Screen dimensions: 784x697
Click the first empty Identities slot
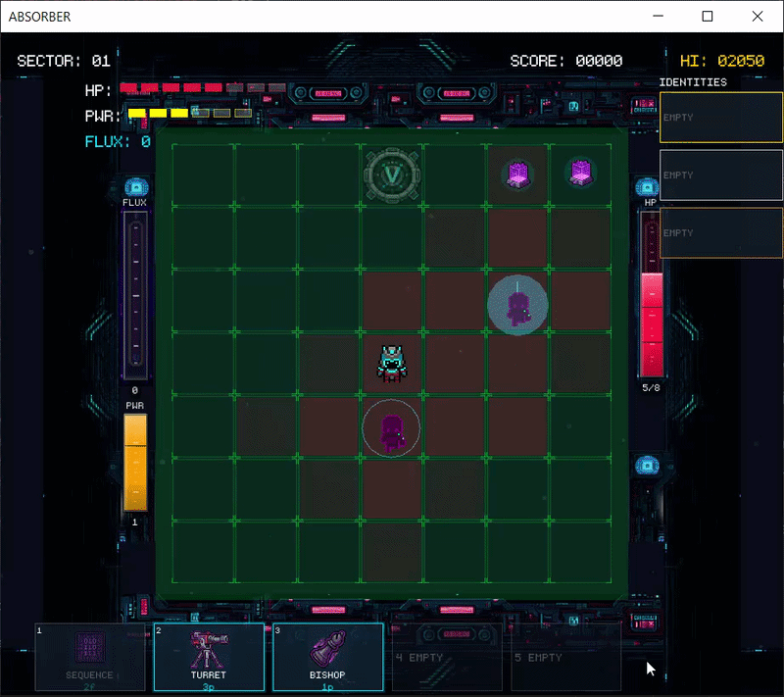click(721, 118)
